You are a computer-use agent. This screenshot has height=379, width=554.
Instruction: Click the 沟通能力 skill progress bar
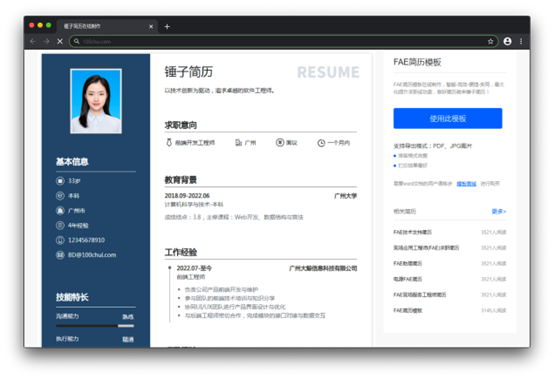pyautogui.click(x=95, y=326)
